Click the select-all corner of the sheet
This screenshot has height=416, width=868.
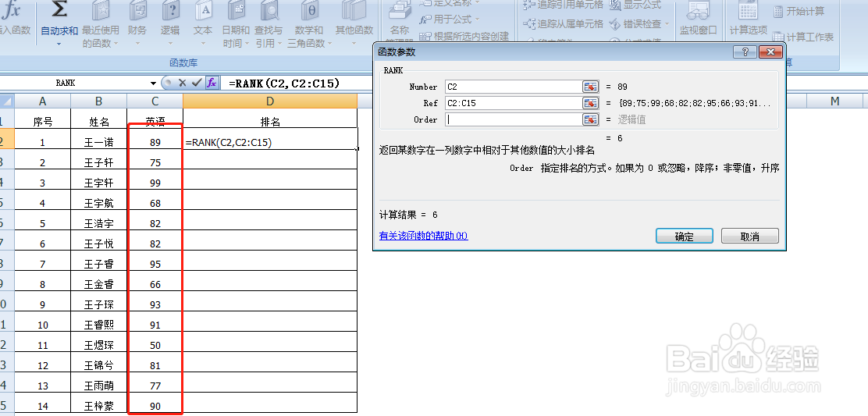click(x=6, y=101)
